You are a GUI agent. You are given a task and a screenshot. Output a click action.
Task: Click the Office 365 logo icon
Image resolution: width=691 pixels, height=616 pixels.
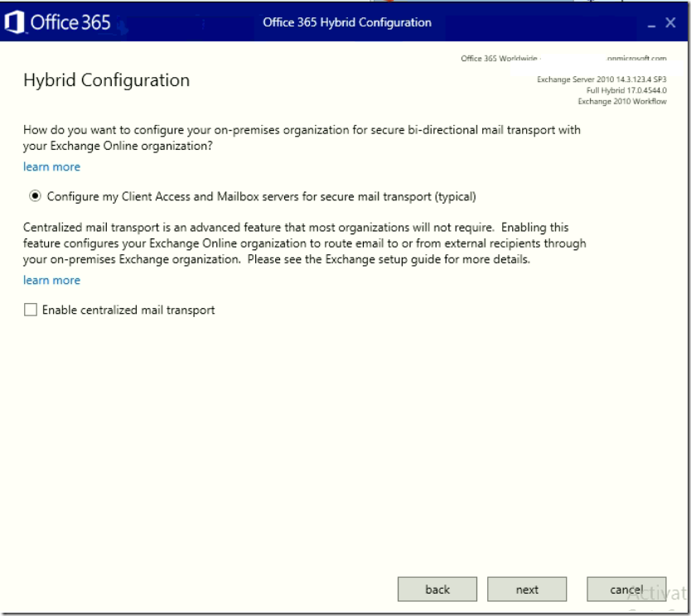coord(14,22)
